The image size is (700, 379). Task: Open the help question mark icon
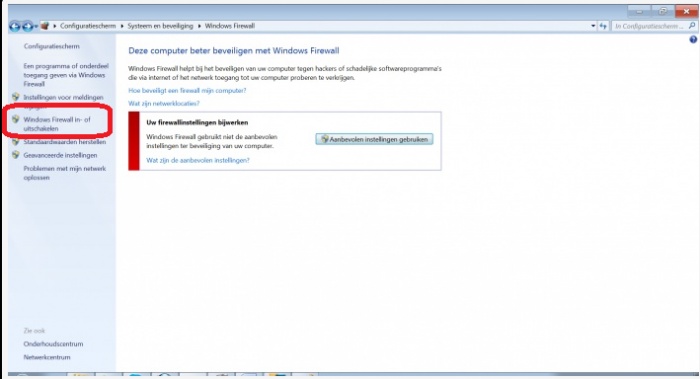pyautogui.click(x=693, y=40)
